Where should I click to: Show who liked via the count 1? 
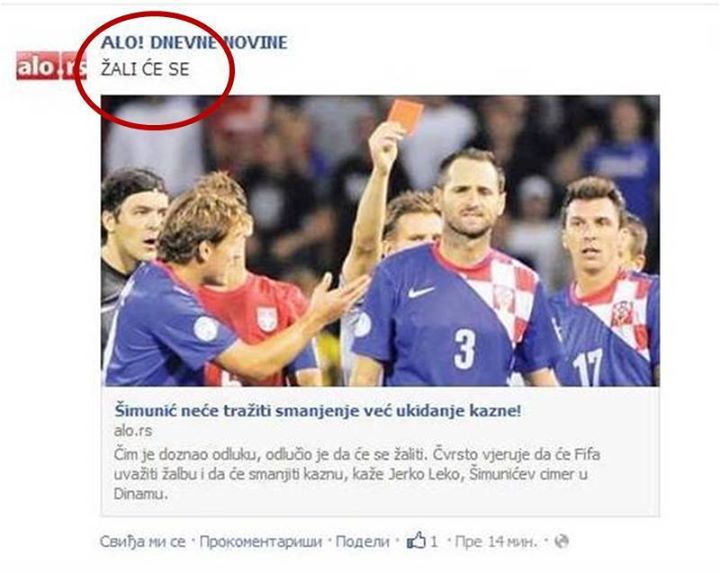coord(433,542)
